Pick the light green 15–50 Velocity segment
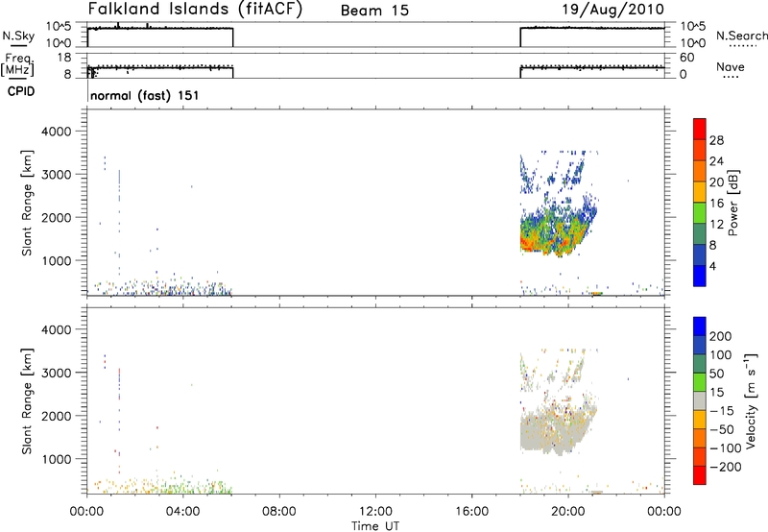The height and width of the screenshot is (532, 768). pyautogui.click(x=700, y=382)
